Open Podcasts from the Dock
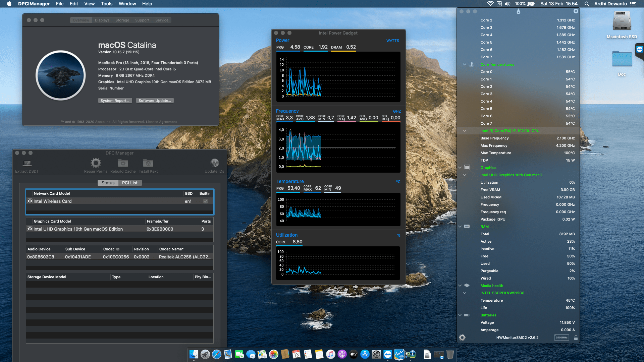This screenshot has width=644, height=362. pyautogui.click(x=342, y=354)
